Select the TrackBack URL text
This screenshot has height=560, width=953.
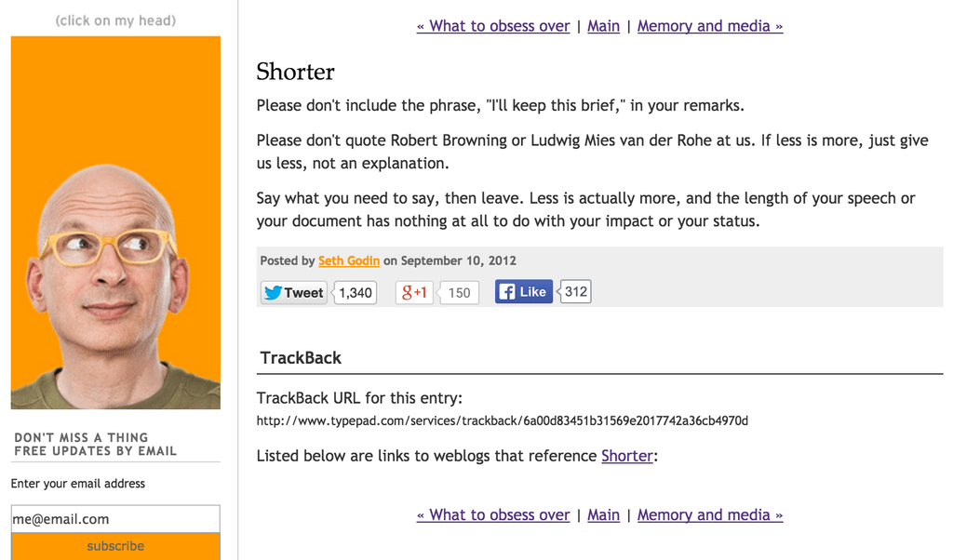pos(502,420)
